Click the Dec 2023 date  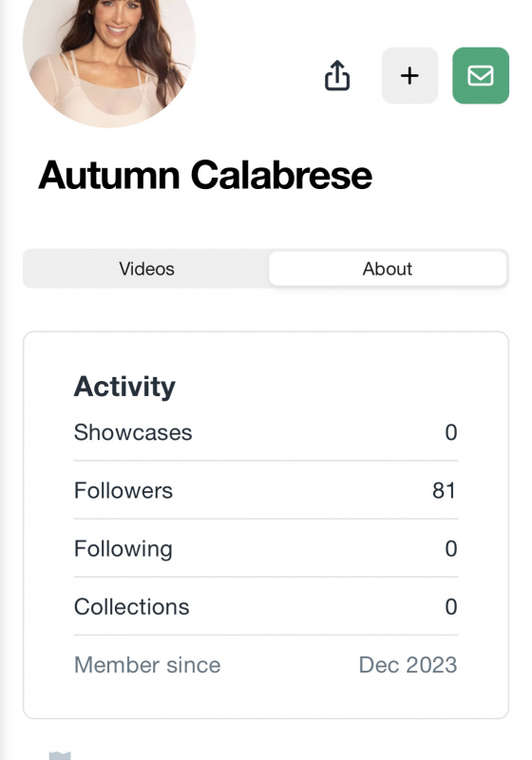coord(408,665)
